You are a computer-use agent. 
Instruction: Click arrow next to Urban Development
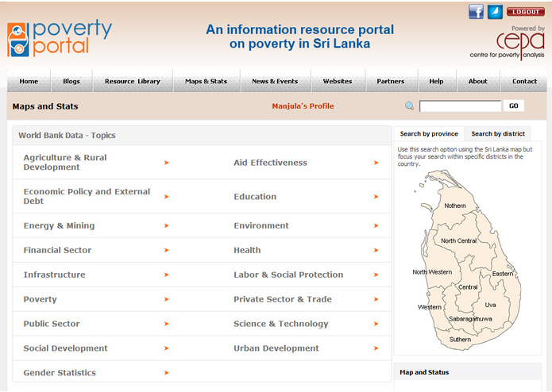376,348
